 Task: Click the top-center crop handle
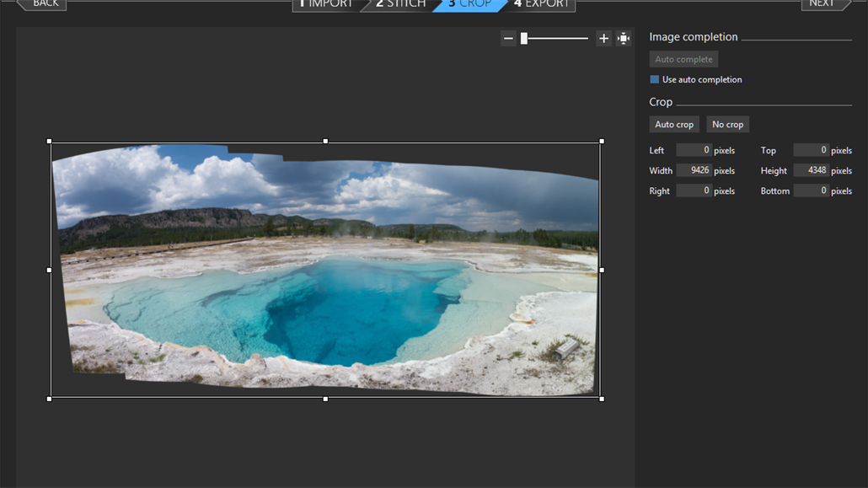point(324,140)
